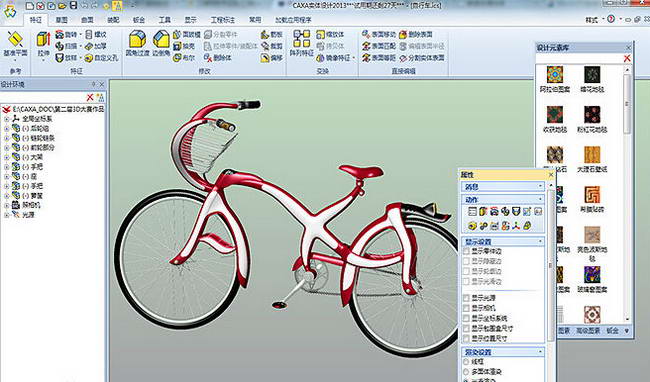Image resolution: width=650 pixels, height=382 pixels.
Task: Open the 工程标注 ribbon tab
Action: (x=223, y=19)
